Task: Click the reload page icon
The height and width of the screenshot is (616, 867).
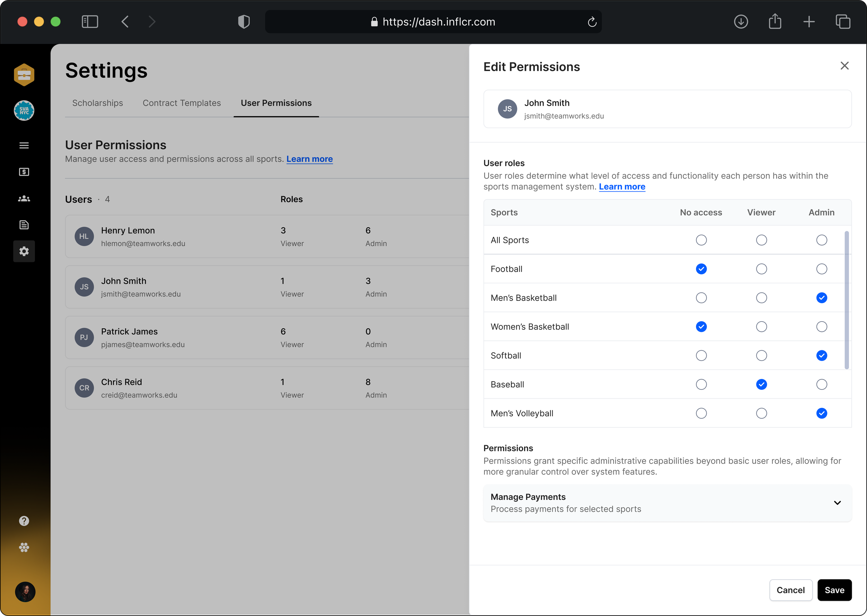Action: (592, 22)
